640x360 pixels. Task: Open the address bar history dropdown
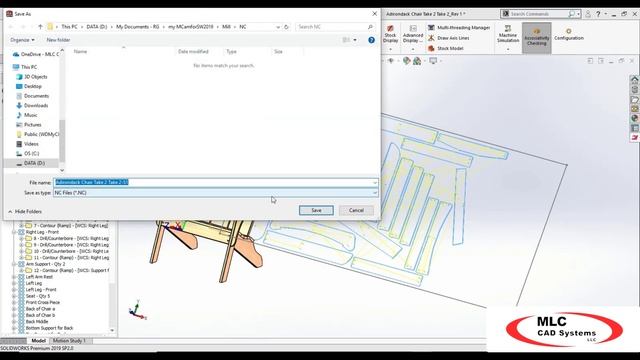coord(278,27)
